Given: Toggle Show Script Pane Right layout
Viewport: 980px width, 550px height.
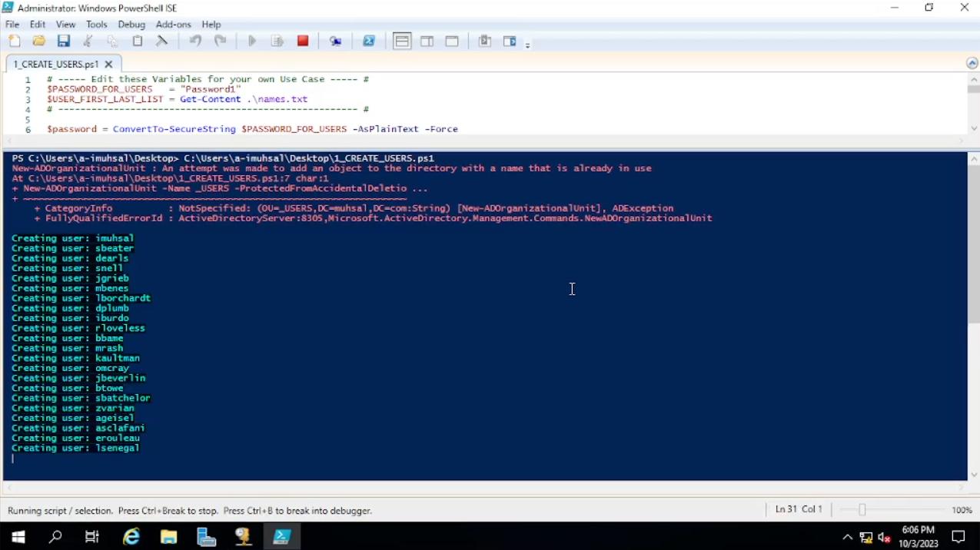Looking at the screenshot, I should 427,41.
